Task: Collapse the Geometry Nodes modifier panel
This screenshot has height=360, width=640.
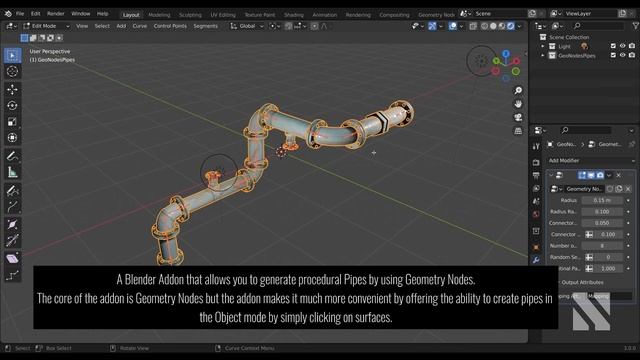Action: pos(551,175)
